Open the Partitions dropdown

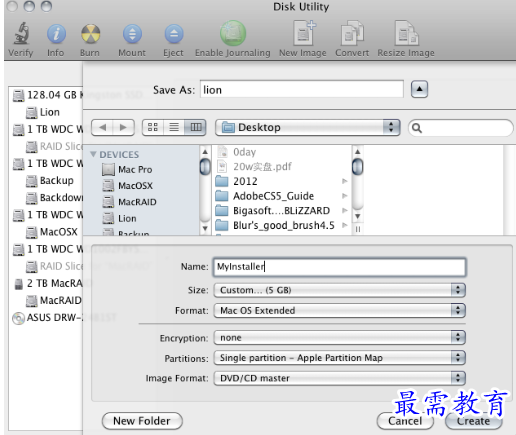pyautogui.click(x=339, y=358)
